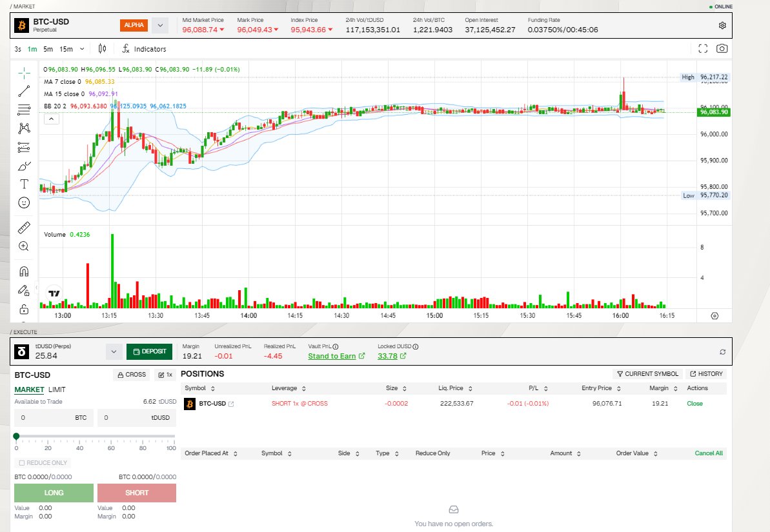Select the 1m interval

pyautogui.click(x=32, y=49)
